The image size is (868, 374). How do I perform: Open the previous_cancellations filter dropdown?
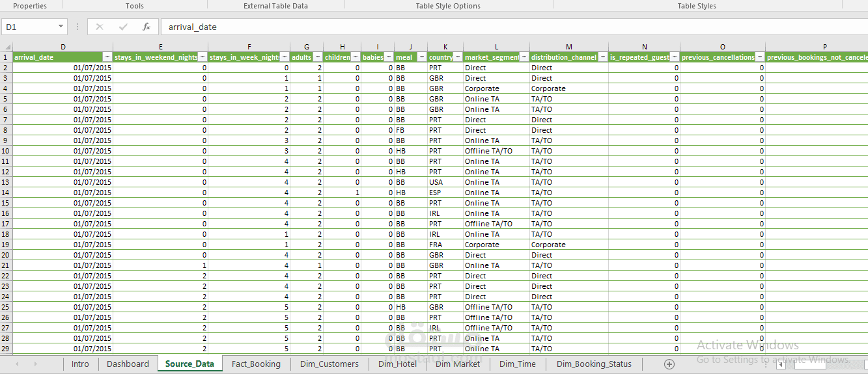click(x=760, y=57)
